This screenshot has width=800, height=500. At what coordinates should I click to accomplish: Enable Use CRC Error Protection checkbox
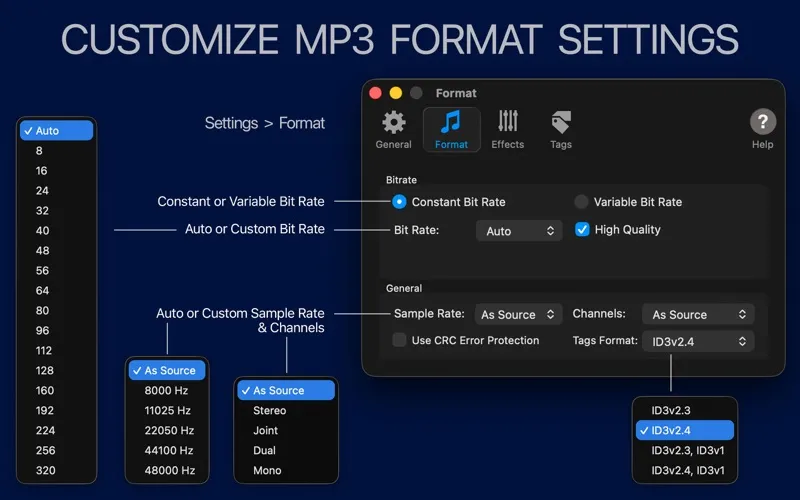399,340
